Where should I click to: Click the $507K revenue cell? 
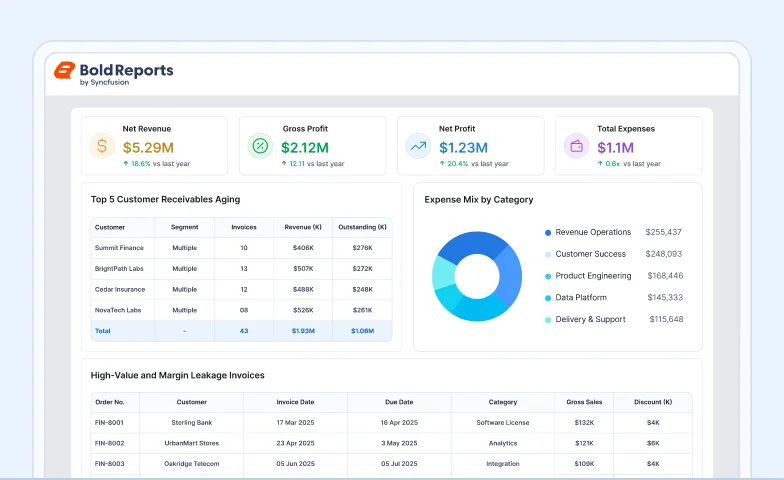pyautogui.click(x=304, y=269)
